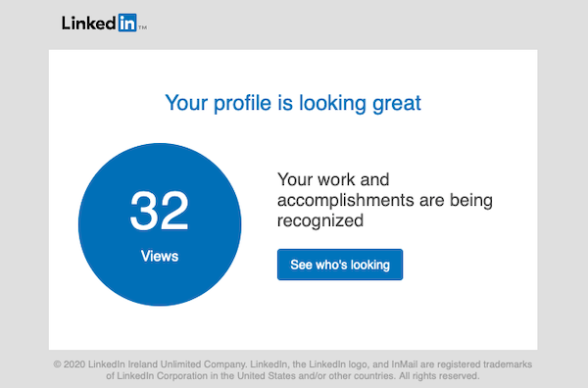Click the 'Your profile is looking great' heading
588x388 pixels.
293,103
